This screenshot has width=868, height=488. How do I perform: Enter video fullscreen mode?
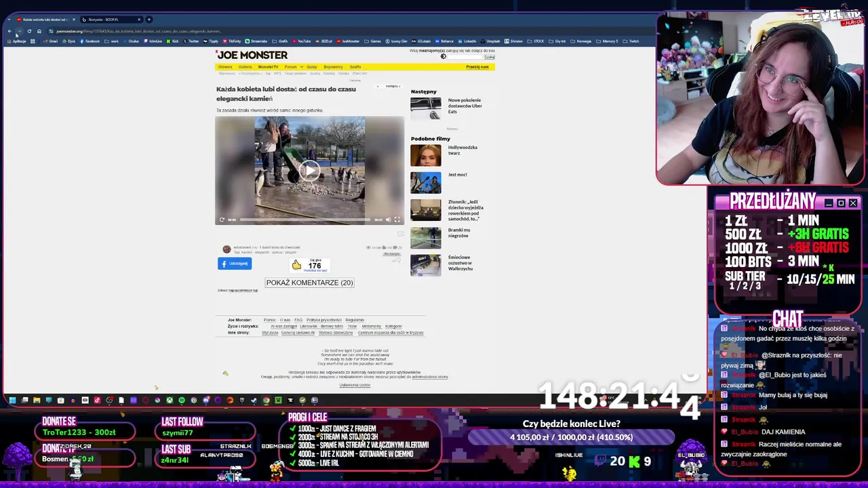[x=397, y=220]
